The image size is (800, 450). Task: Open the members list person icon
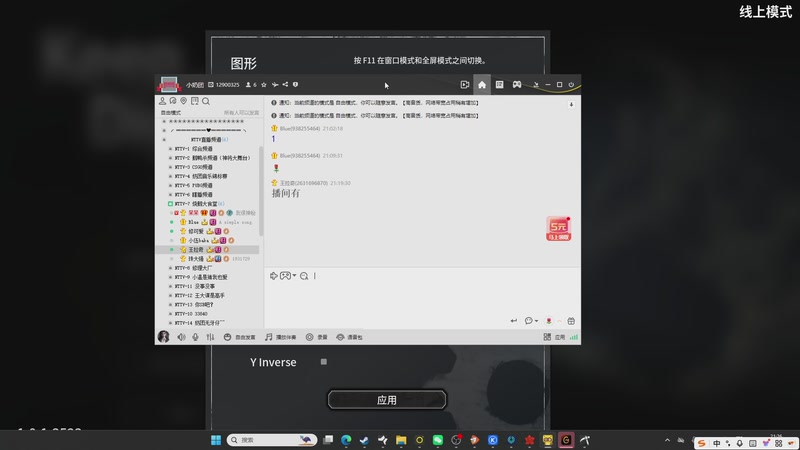[162, 101]
